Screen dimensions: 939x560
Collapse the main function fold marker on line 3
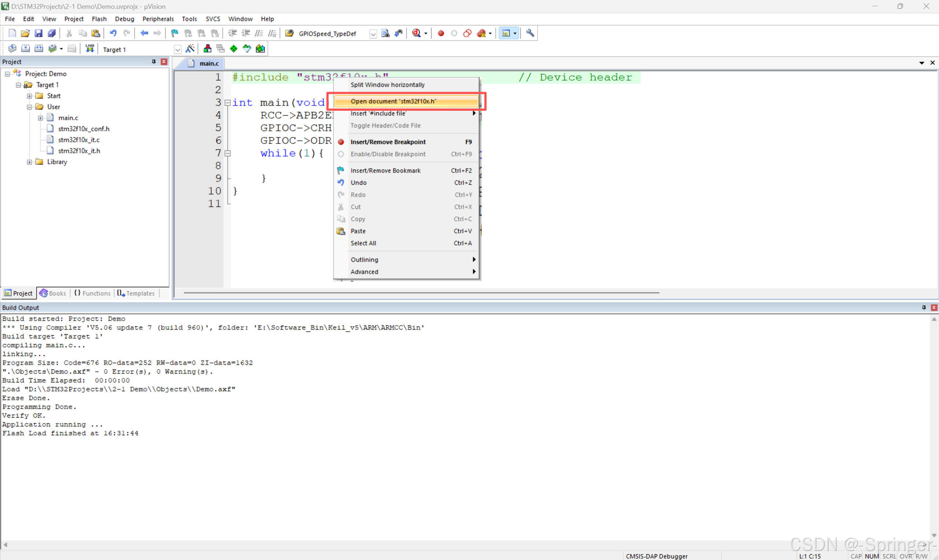tap(227, 103)
